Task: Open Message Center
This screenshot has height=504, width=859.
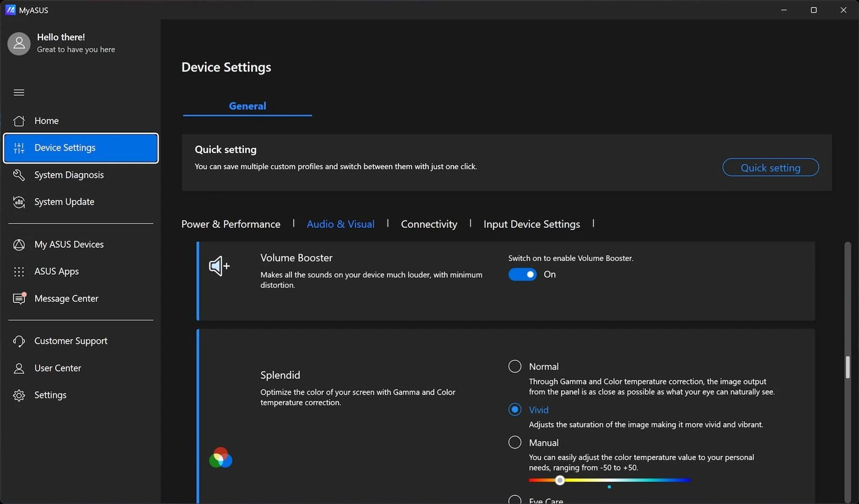Action: point(81,298)
